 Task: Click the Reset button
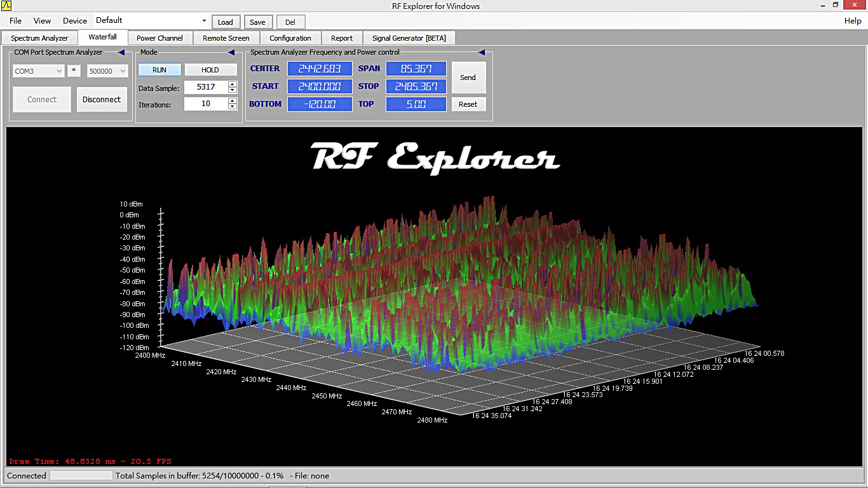468,104
